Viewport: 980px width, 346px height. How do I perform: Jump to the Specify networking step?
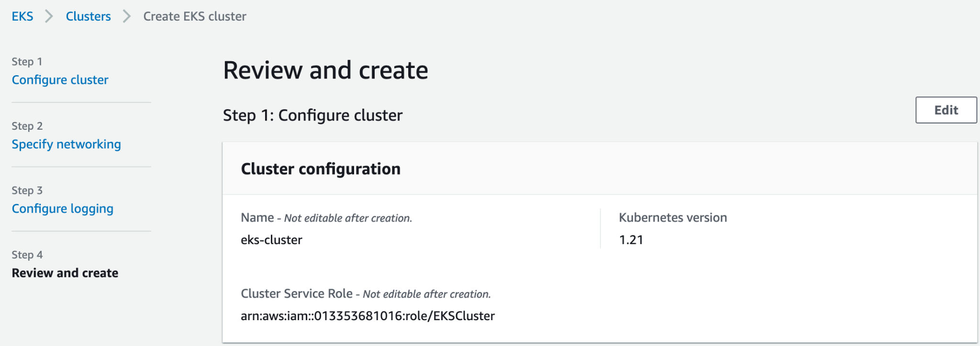point(66,144)
